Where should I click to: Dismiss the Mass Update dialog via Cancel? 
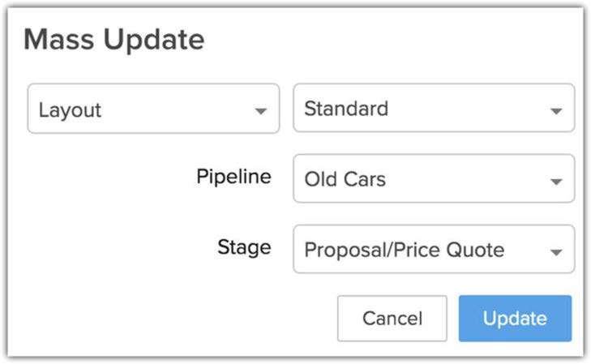pos(392,319)
